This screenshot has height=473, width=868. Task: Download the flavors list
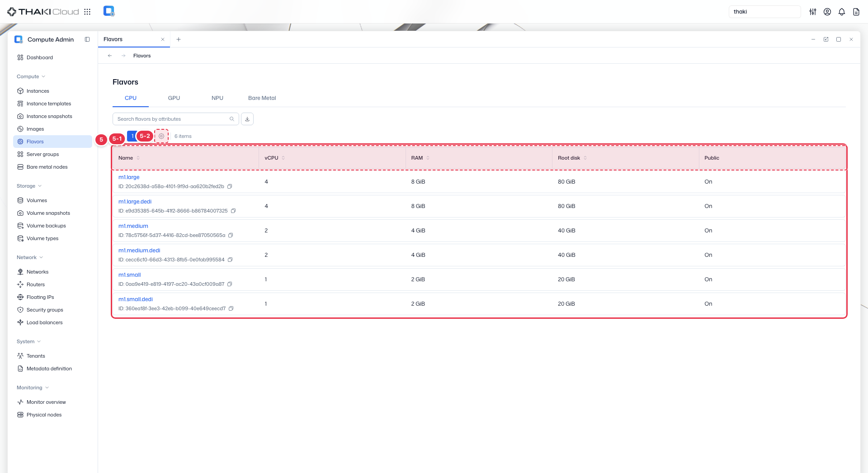[x=247, y=119]
